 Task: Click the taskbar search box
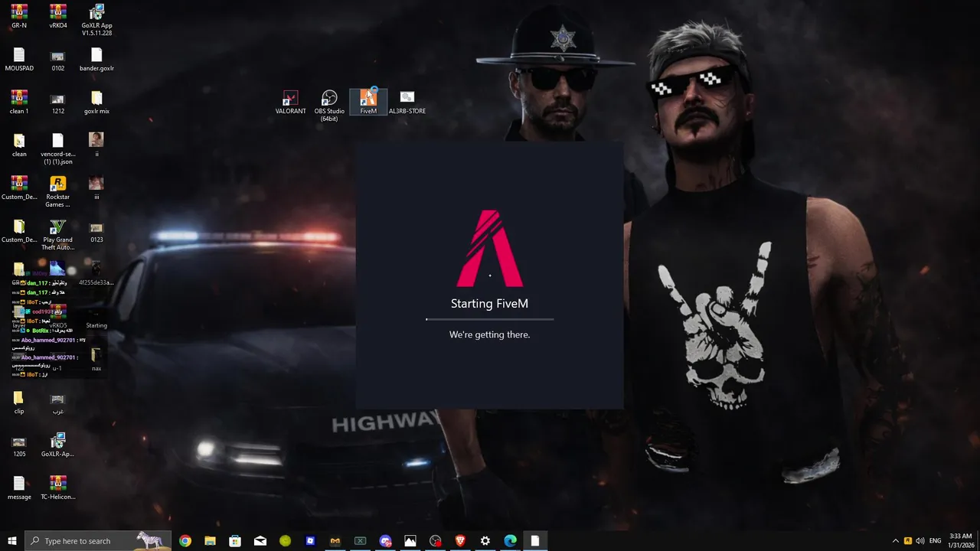(x=98, y=541)
